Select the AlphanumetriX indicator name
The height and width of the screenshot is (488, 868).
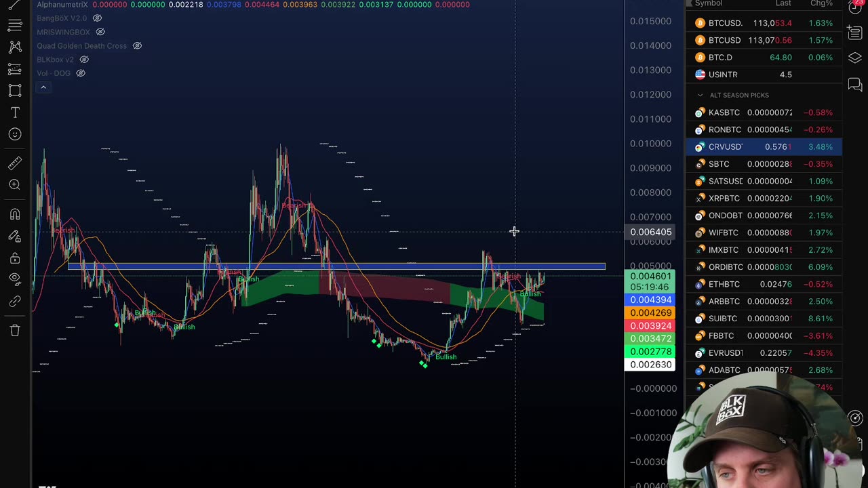pyautogui.click(x=62, y=5)
